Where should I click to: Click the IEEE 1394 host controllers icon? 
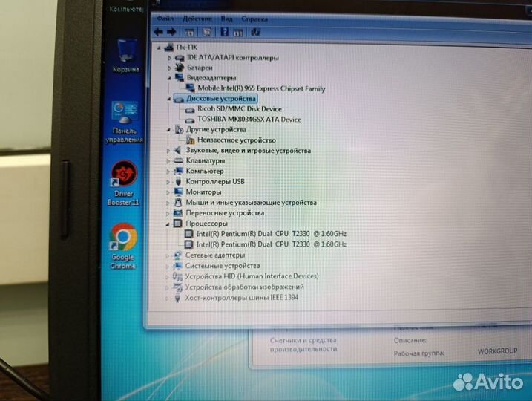(x=177, y=298)
